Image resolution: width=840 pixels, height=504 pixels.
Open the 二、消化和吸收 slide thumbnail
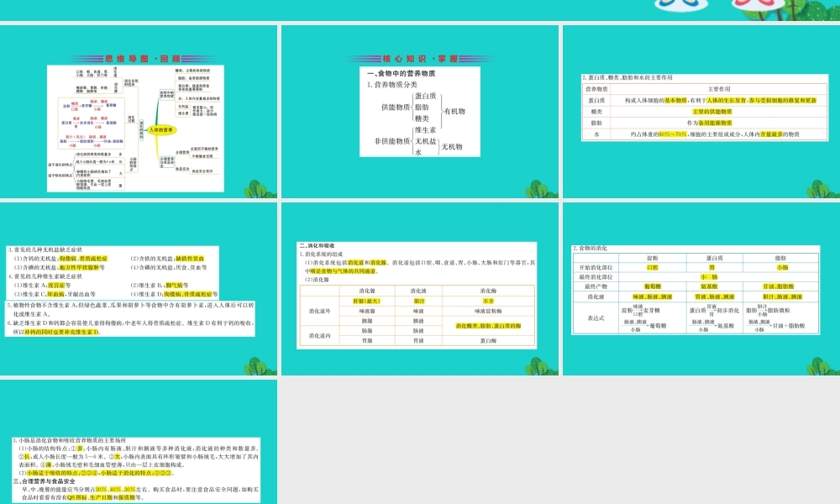420,289
